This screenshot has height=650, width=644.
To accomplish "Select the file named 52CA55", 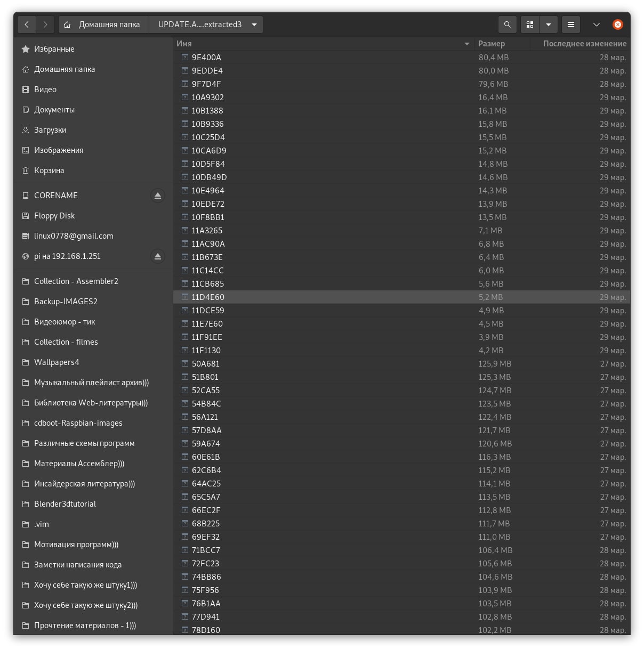I will [x=206, y=390].
